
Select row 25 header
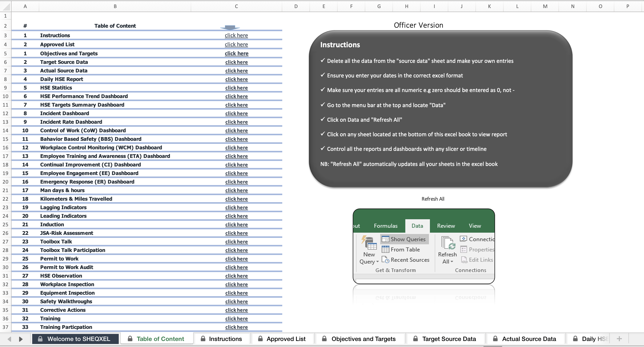6,225
